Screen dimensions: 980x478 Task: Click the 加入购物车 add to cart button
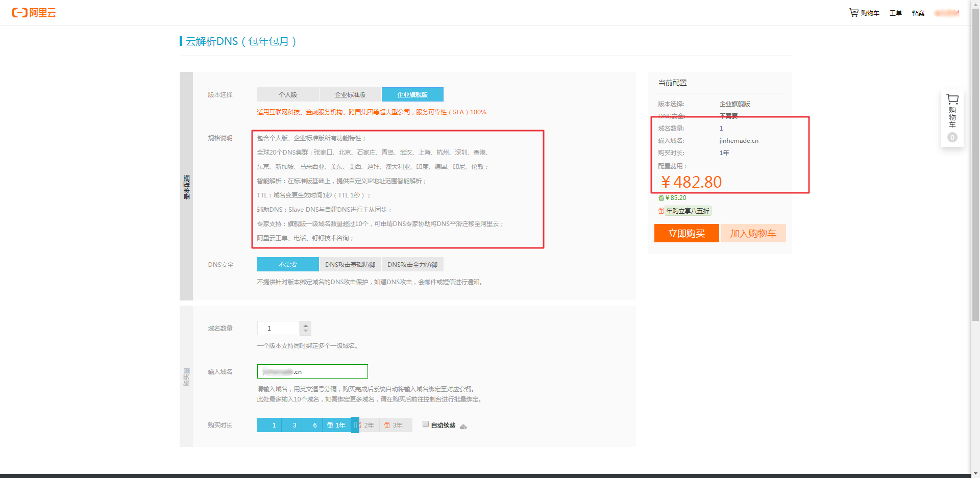pos(753,233)
